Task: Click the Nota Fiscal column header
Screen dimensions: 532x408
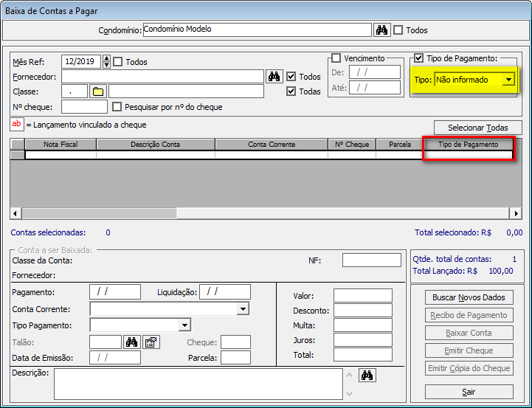Action: click(x=61, y=145)
